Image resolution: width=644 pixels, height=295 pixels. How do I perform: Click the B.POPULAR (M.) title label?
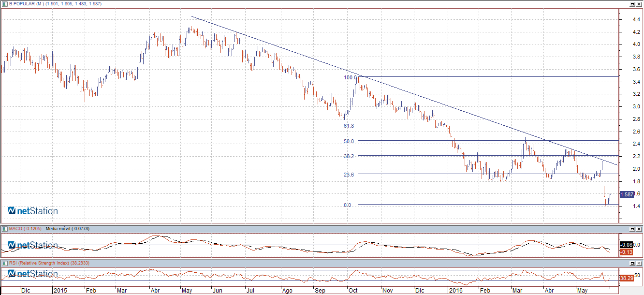coord(26,4)
